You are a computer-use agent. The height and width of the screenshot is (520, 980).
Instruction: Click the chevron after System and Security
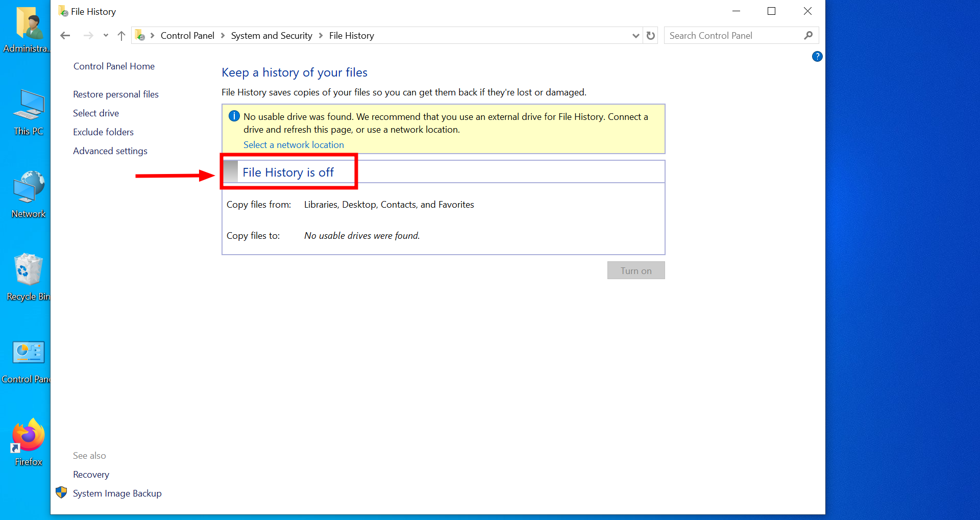(321, 35)
